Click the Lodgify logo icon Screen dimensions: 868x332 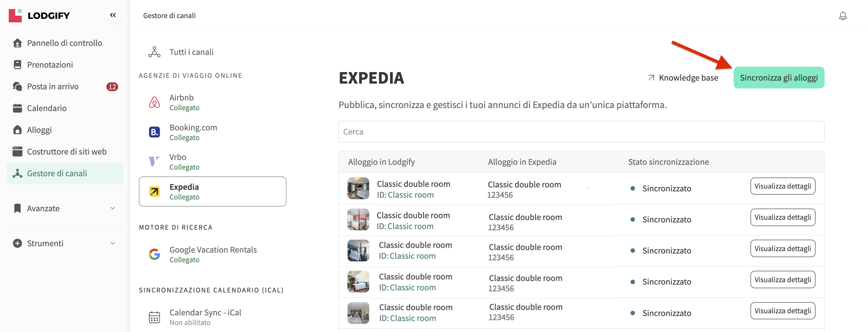(x=15, y=15)
